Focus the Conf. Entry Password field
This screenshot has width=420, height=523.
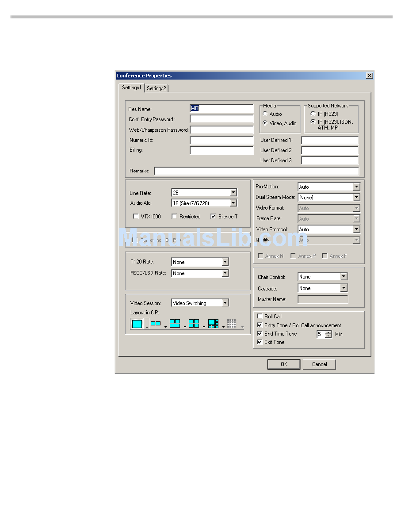coord(221,119)
